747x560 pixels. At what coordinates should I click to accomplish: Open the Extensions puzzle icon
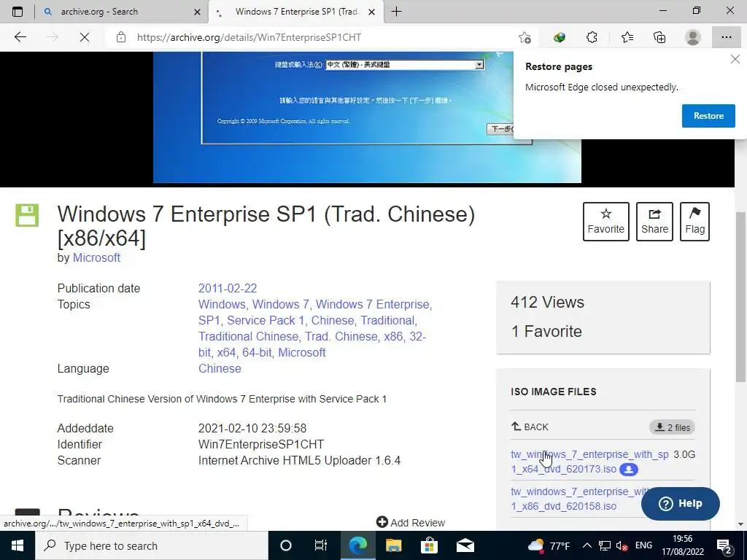[592, 37]
